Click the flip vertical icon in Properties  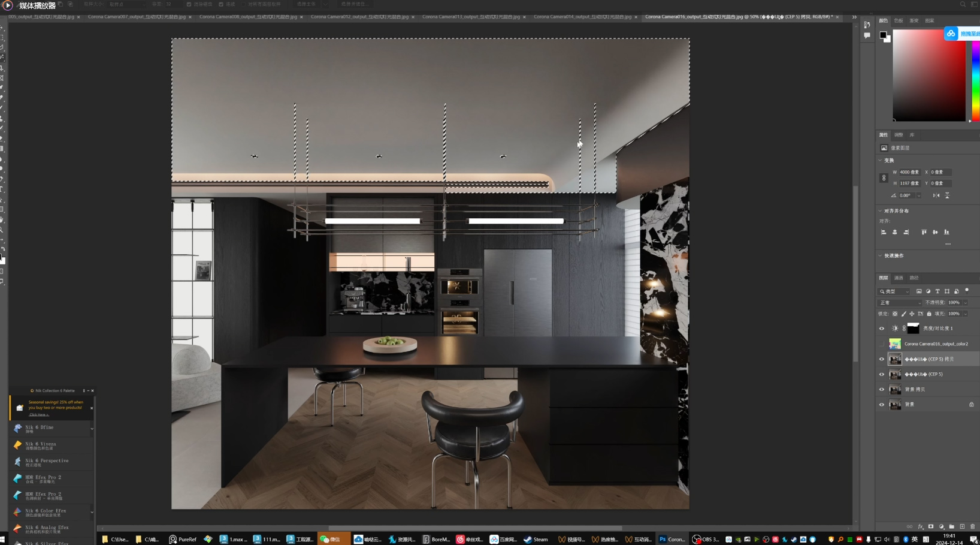point(947,195)
